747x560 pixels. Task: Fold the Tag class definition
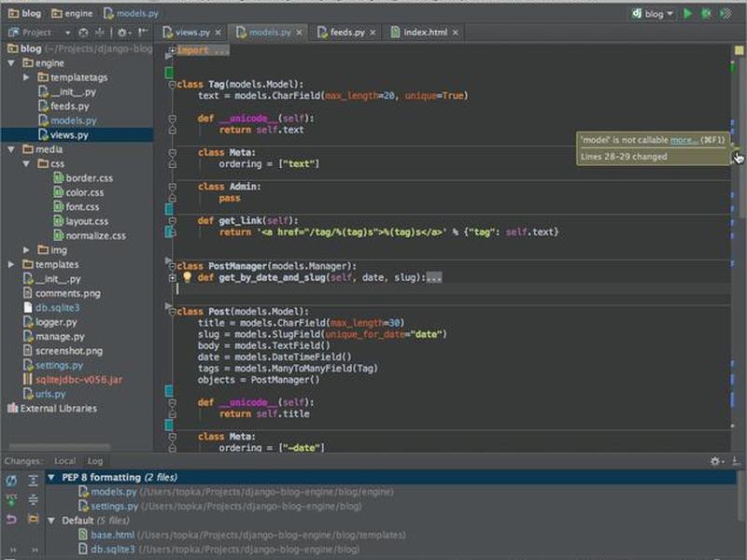[172, 84]
